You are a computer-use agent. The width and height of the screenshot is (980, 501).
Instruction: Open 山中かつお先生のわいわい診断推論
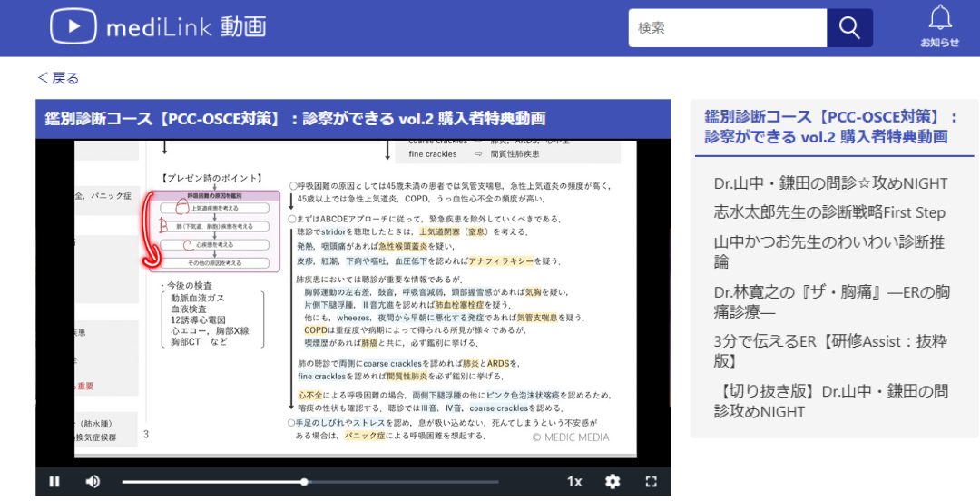pos(829,251)
